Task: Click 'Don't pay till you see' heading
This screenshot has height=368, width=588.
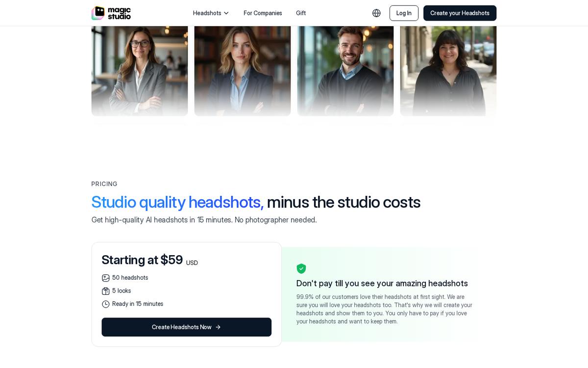Action: coord(382,284)
